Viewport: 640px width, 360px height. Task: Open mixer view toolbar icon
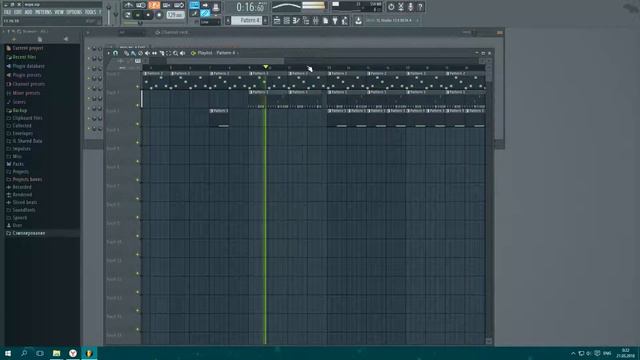(316, 20)
